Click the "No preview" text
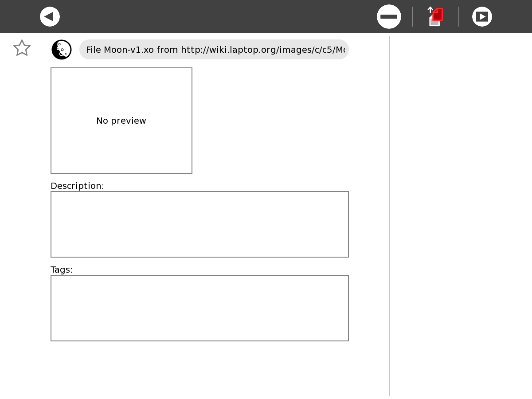Screen dimensions: 532x399 click(x=121, y=121)
